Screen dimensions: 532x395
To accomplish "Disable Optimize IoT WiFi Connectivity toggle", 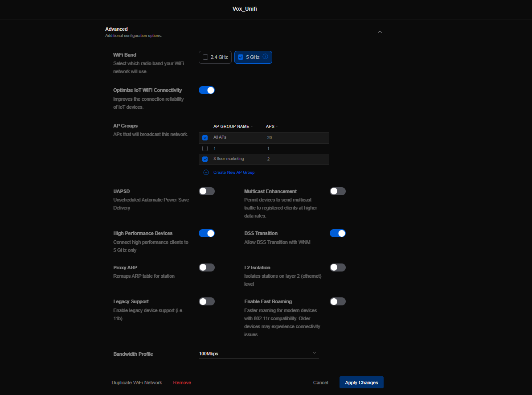I will coord(206,90).
